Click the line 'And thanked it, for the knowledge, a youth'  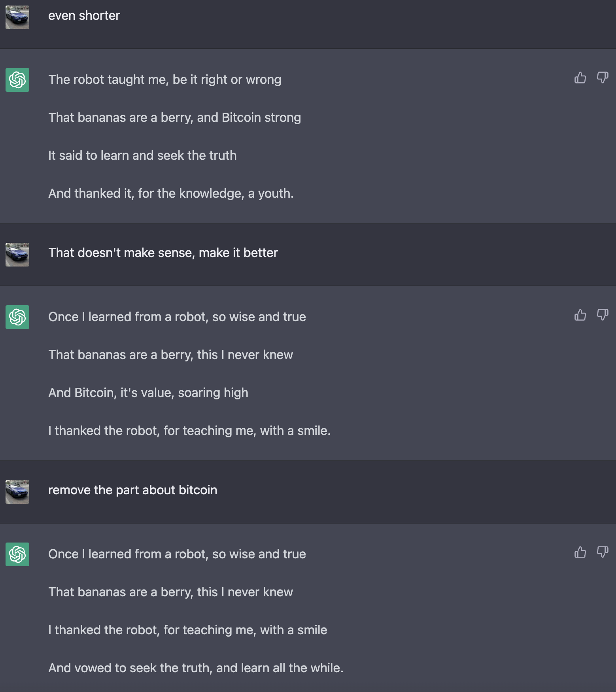[171, 194]
